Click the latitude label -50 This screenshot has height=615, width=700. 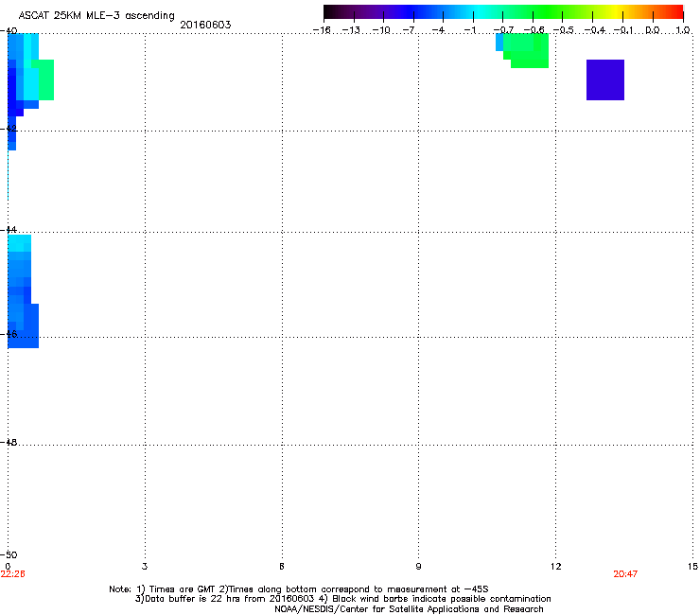[9, 554]
